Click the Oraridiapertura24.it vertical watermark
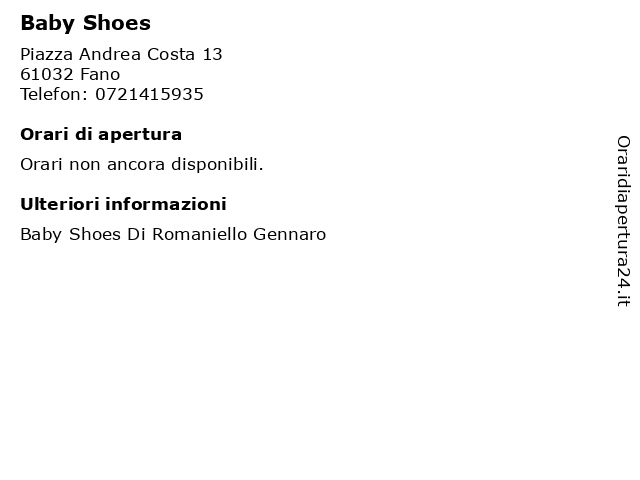The width and height of the screenshot is (640, 480). point(623,221)
